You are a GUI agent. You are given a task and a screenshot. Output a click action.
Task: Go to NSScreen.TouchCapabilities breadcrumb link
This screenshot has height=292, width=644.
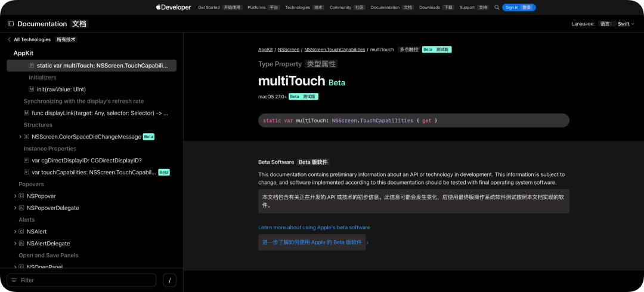(335, 50)
